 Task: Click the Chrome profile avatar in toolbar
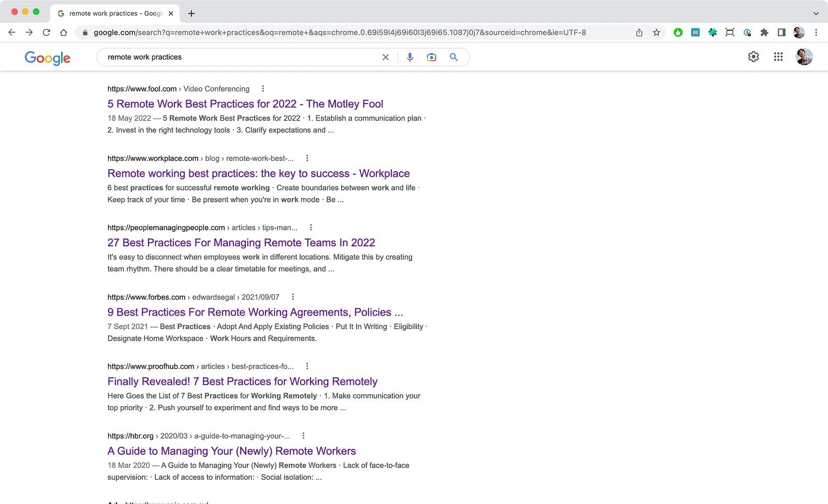pos(799,33)
